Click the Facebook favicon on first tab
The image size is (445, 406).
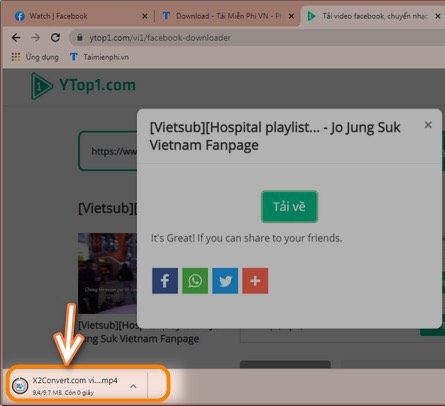(x=20, y=16)
